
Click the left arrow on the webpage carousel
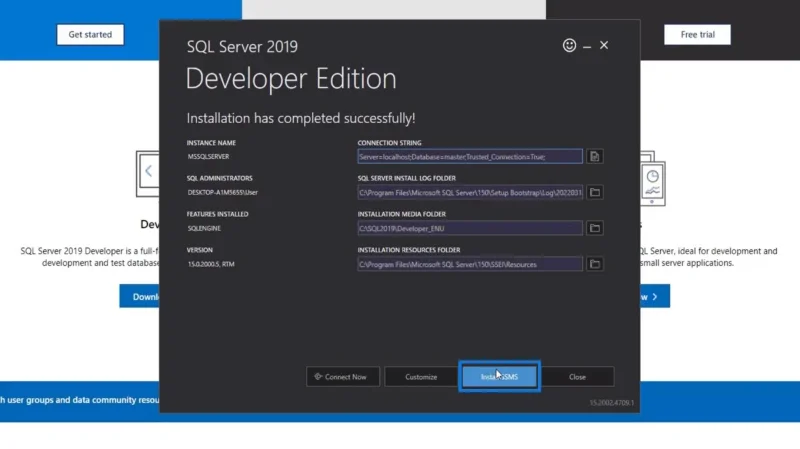click(x=148, y=171)
